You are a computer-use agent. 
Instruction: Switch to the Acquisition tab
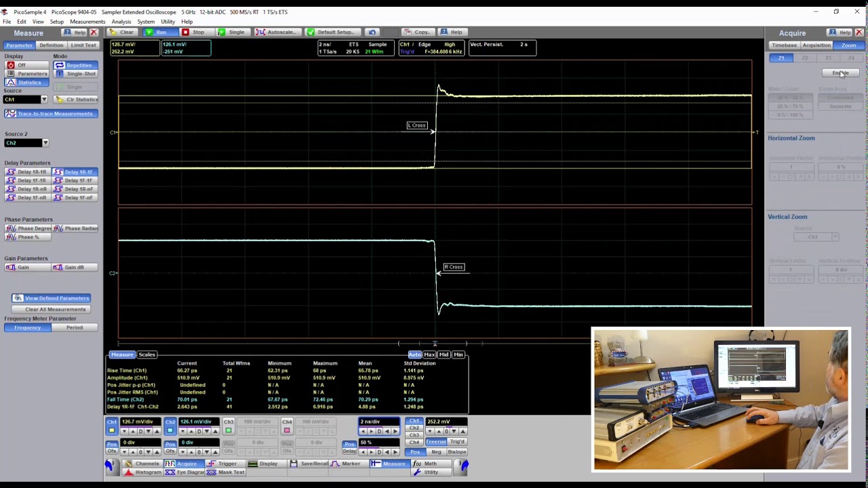816,45
